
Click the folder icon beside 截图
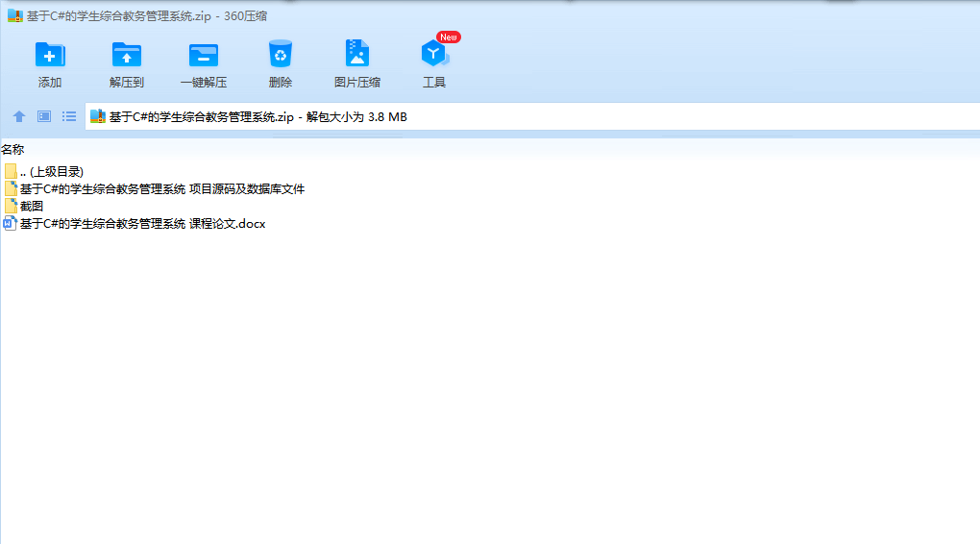(x=10, y=206)
